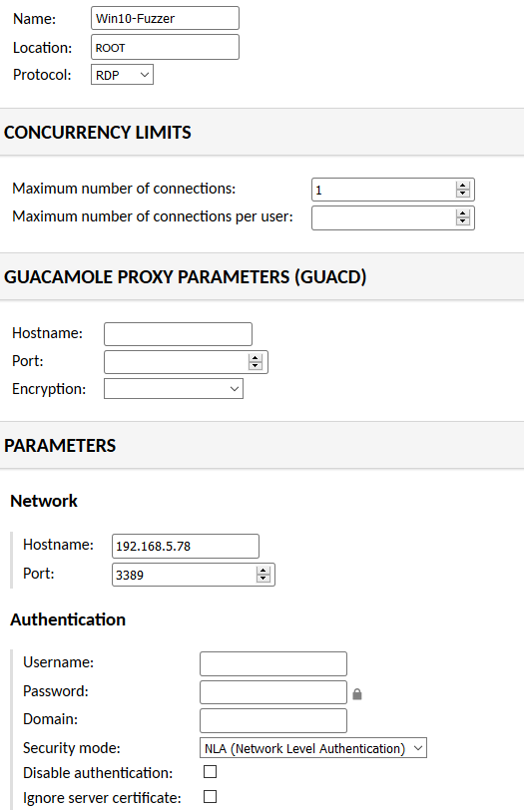Decrease the Network Port 3389 value
The image size is (524, 812).
click(x=263, y=579)
